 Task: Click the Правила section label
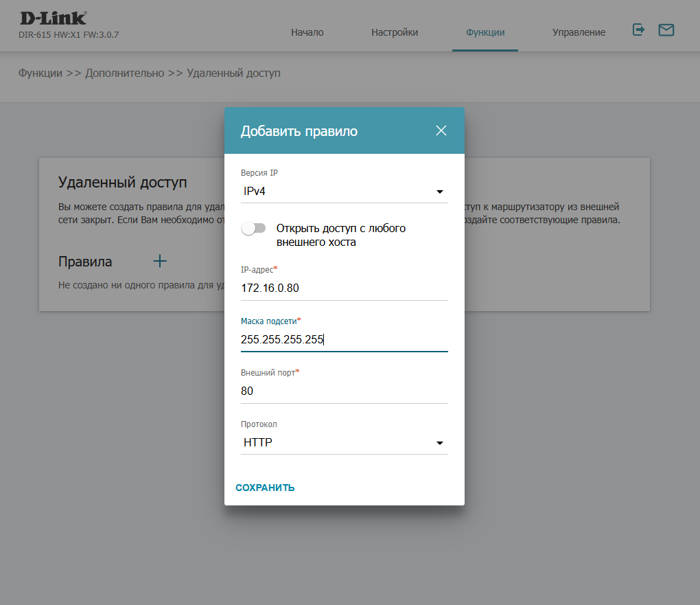[85, 262]
